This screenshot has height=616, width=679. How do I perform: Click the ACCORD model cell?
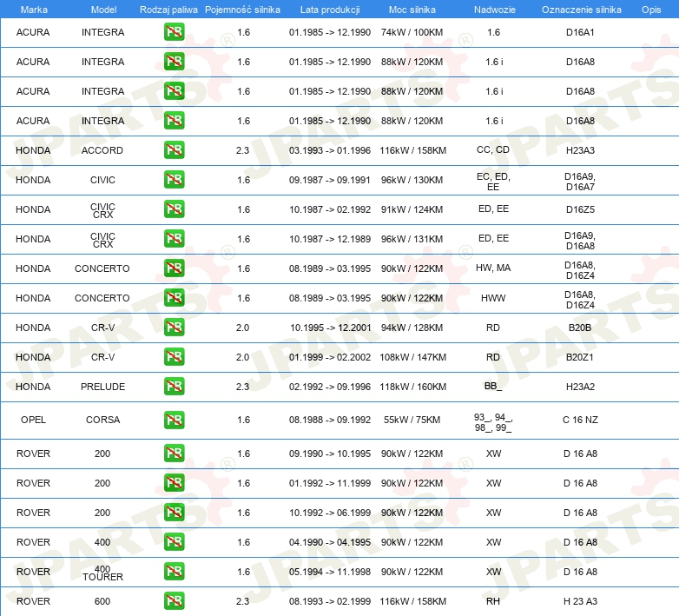pyautogui.click(x=102, y=150)
